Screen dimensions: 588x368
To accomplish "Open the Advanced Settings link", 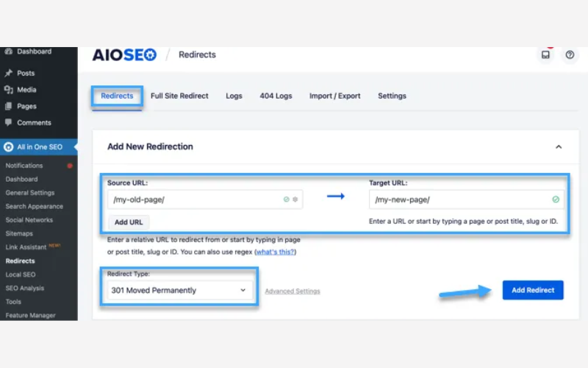I will pyautogui.click(x=293, y=291).
